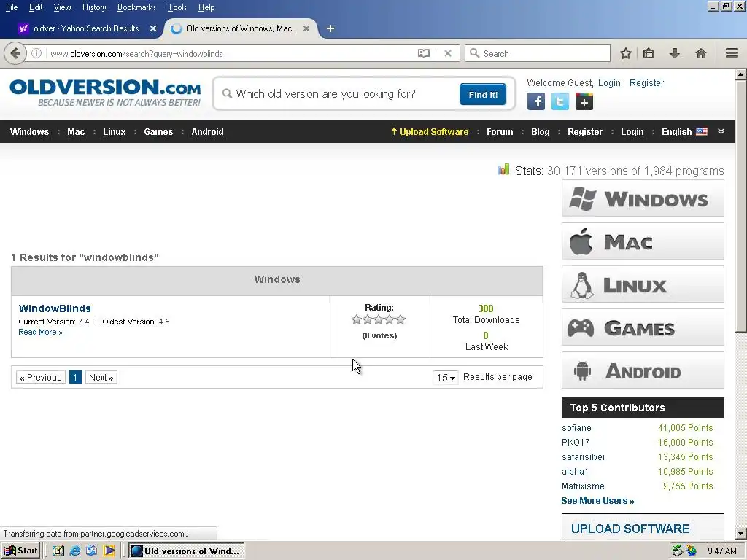Open Android category banner with robot
Viewport: 747px width, 560px height.
tap(643, 370)
